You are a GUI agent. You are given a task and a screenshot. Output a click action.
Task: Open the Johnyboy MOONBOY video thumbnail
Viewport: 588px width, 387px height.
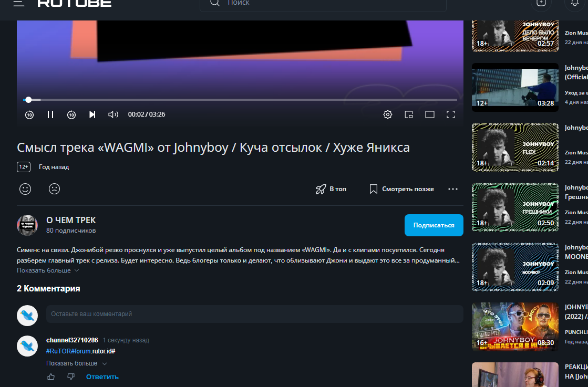(515, 267)
